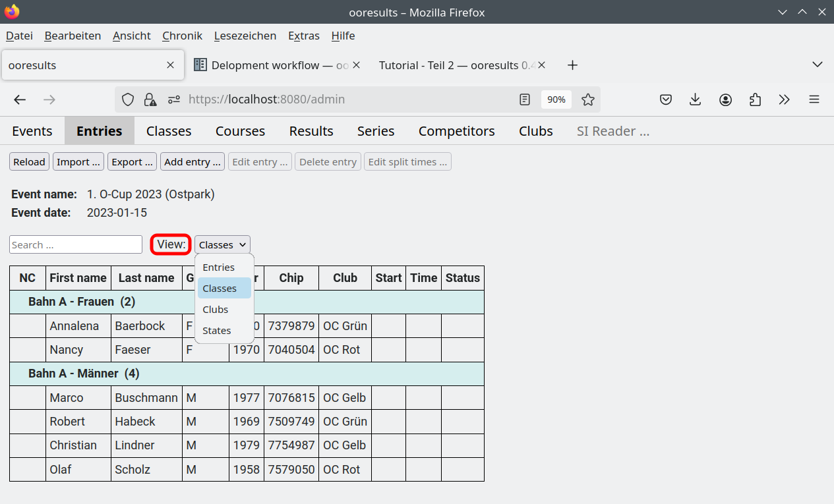Open the Pocket save icon
This screenshot has width=834, height=504.
[x=666, y=99]
